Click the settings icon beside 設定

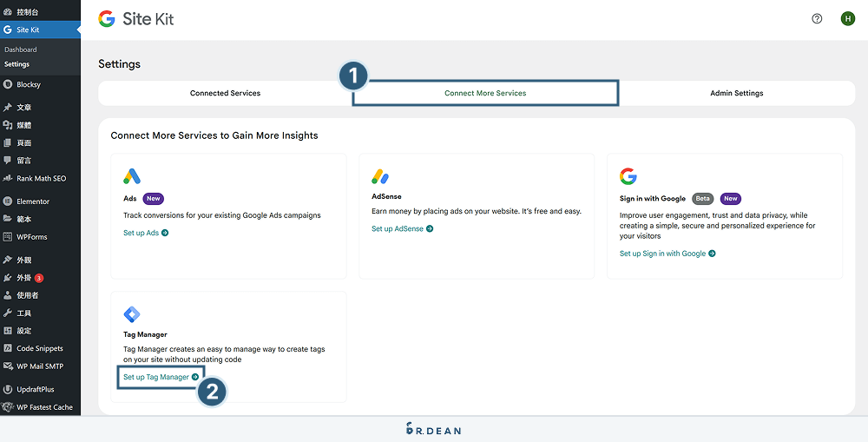pyautogui.click(x=8, y=331)
